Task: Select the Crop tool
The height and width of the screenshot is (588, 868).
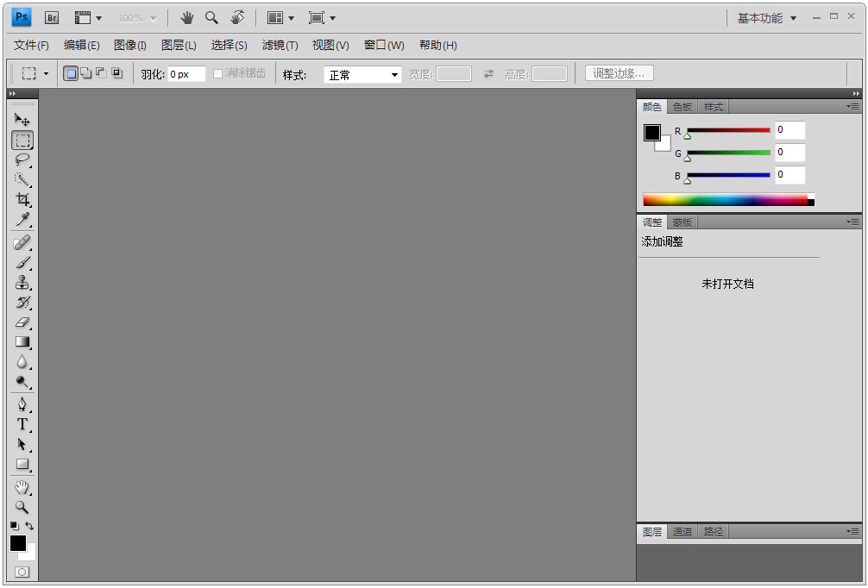Action: coord(22,199)
